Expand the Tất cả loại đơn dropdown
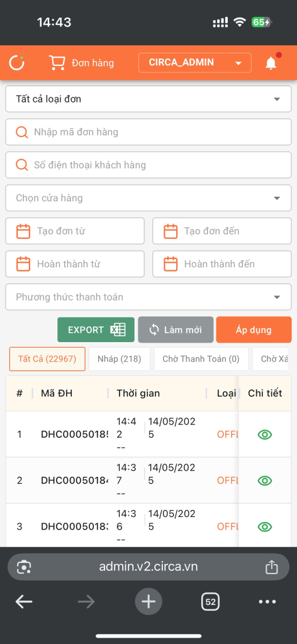 point(148,99)
